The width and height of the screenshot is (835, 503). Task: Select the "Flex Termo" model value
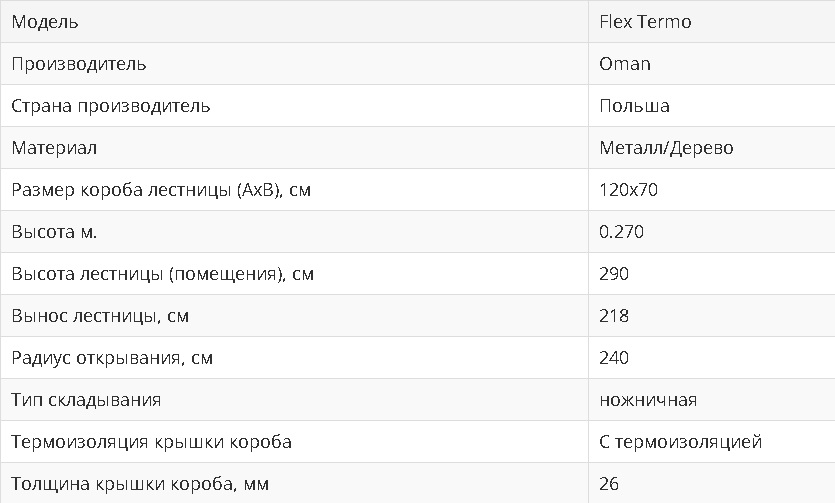tap(645, 21)
